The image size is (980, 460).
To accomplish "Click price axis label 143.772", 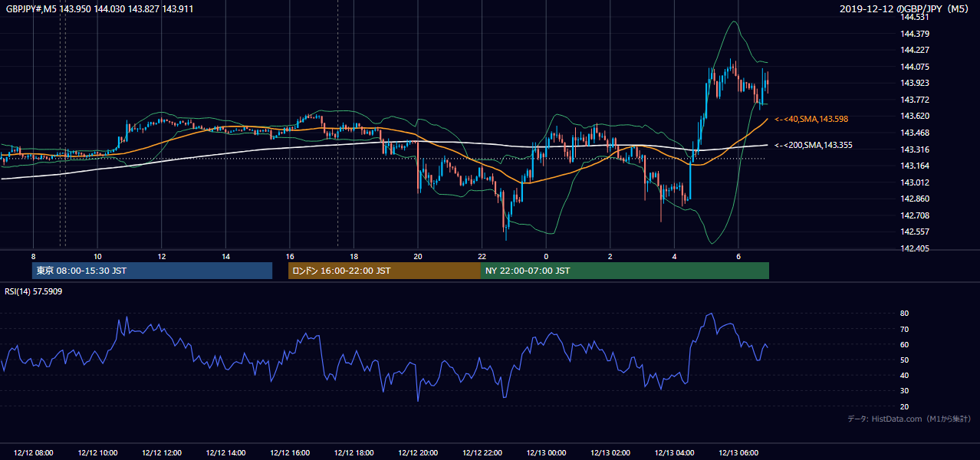I will tap(916, 100).
